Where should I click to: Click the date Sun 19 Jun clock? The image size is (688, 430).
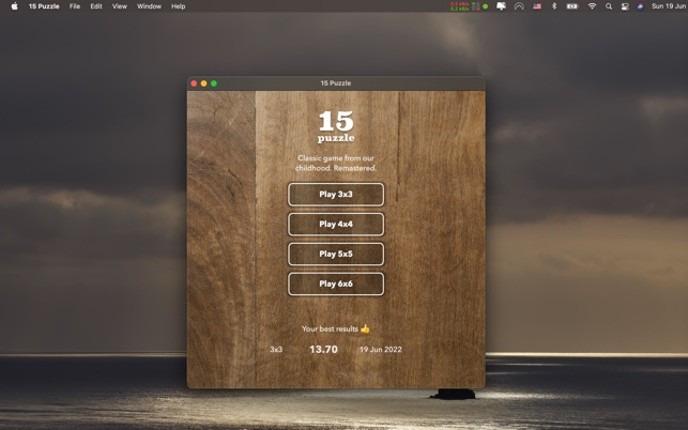click(x=670, y=6)
